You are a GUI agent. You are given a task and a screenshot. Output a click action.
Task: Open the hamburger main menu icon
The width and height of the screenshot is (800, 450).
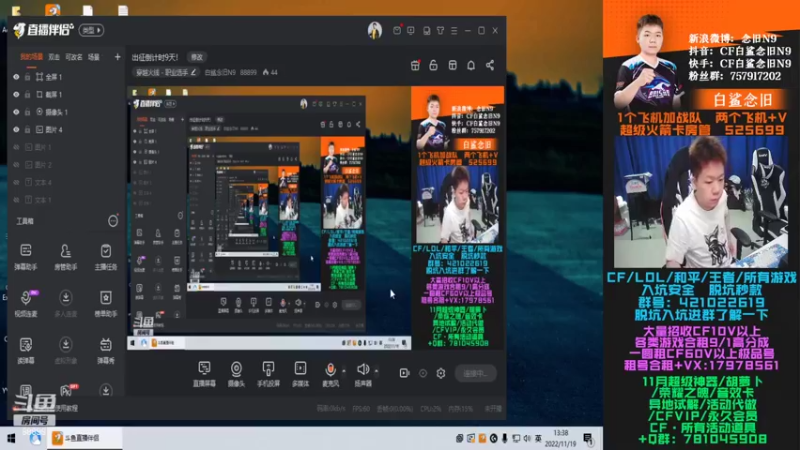pyautogui.click(x=454, y=31)
